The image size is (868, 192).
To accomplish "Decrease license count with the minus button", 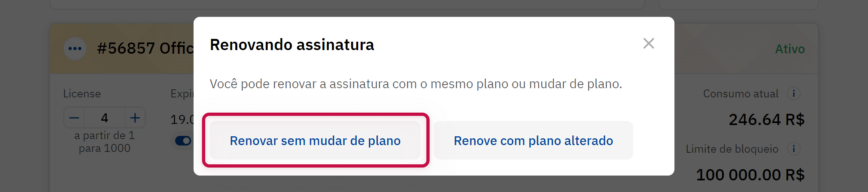I will 74,118.
